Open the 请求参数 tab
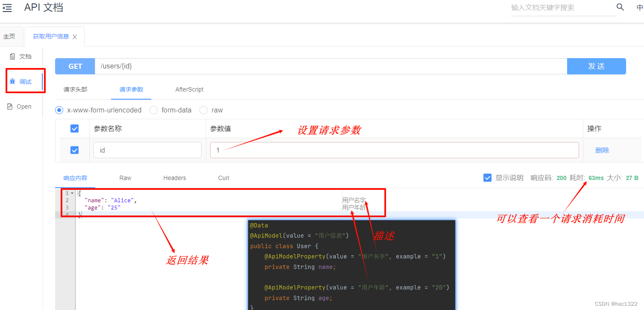This screenshot has width=644, height=310. pos(131,89)
